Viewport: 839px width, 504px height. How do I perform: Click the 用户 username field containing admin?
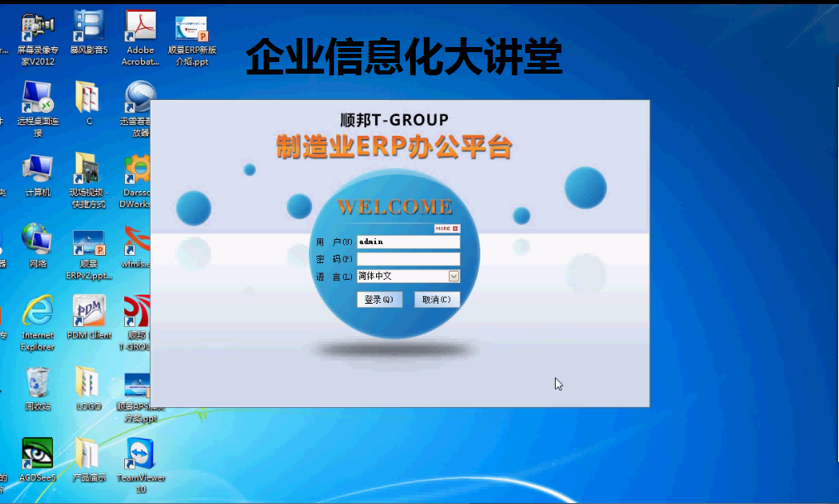pos(408,242)
